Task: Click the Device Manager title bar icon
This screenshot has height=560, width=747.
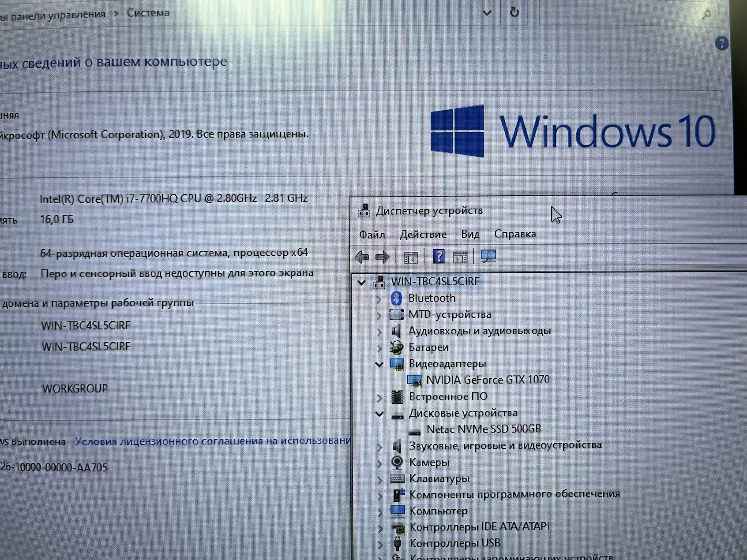Action: pos(364,210)
